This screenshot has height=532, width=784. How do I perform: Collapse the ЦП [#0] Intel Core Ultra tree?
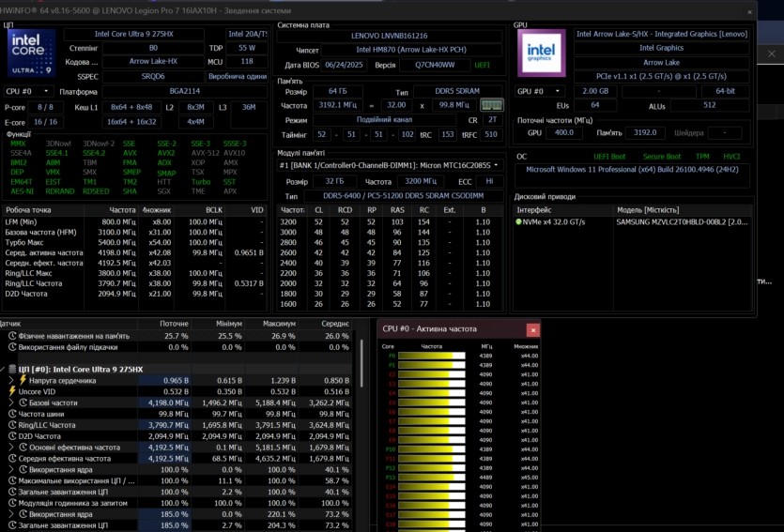pos(3,369)
